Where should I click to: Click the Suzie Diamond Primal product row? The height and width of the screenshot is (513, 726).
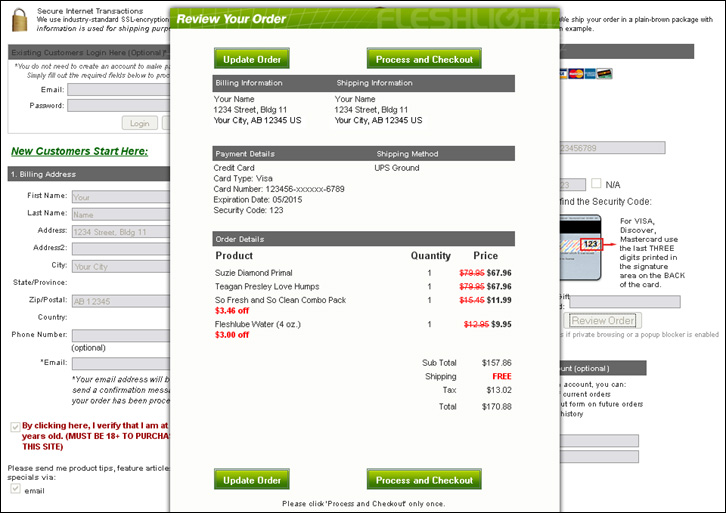[x=363, y=273]
